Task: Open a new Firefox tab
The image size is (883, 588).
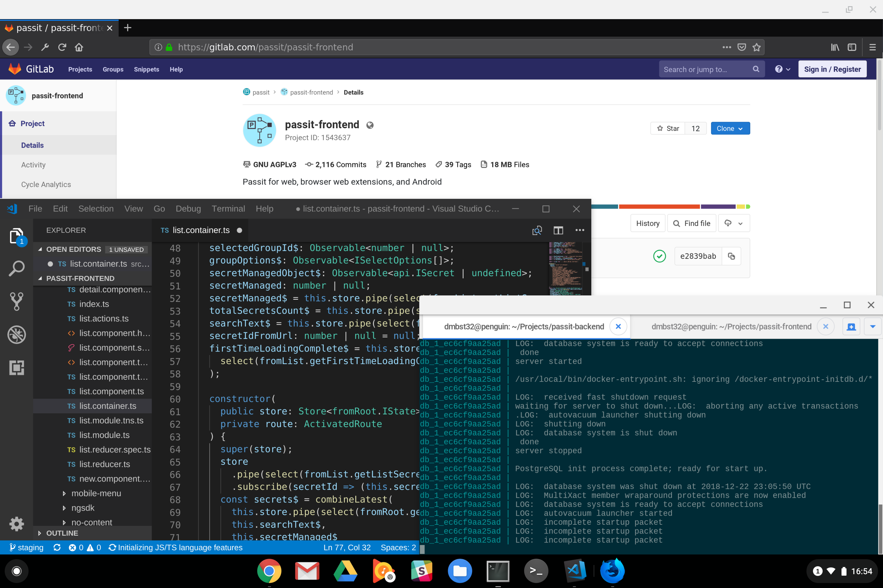Action: 127,28
